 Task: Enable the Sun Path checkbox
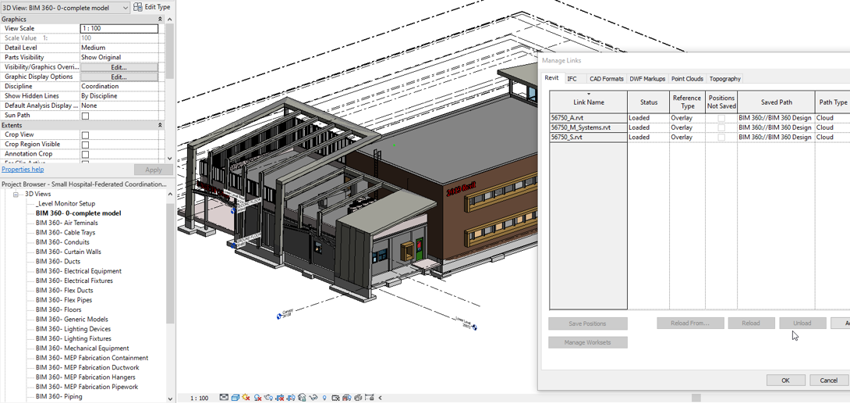[x=85, y=116]
